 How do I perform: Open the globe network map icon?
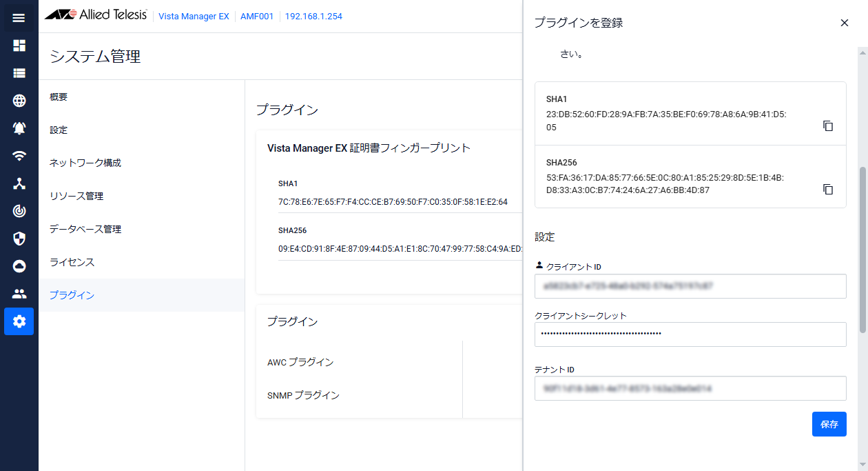click(x=19, y=101)
